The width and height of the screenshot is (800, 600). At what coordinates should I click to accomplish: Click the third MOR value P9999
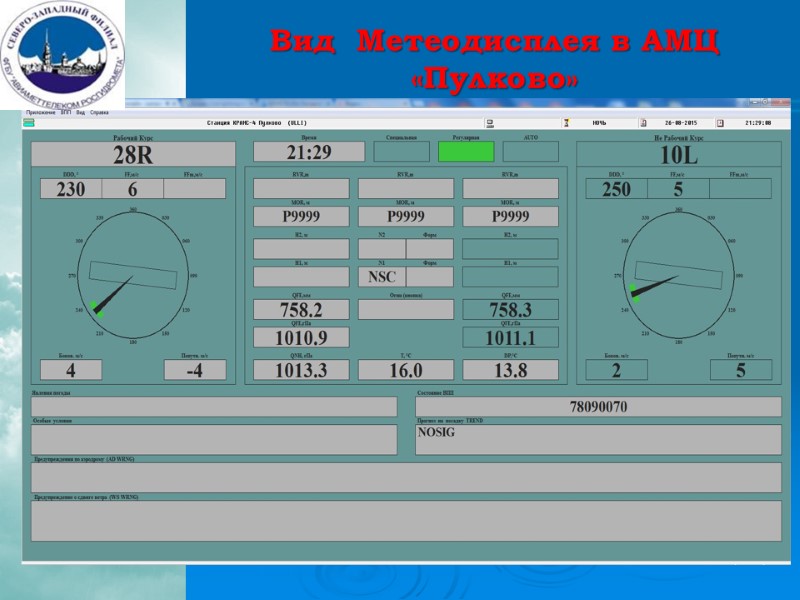[x=510, y=216]
